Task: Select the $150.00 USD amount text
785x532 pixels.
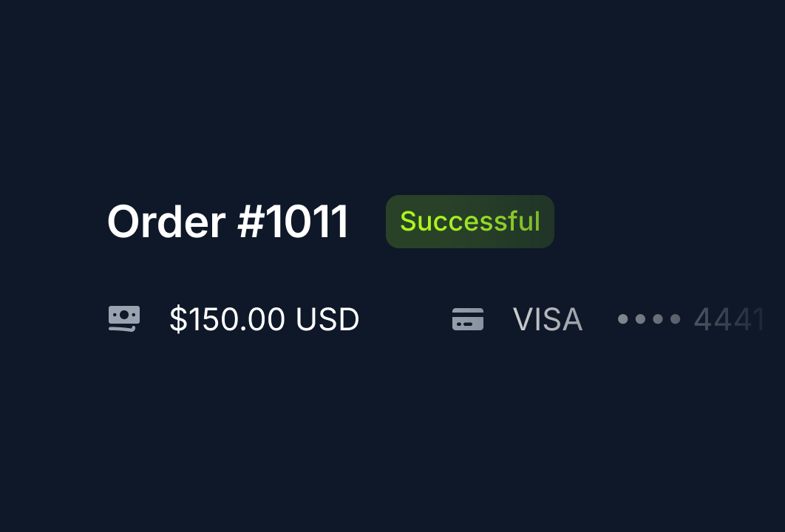Action: (264, 319)
